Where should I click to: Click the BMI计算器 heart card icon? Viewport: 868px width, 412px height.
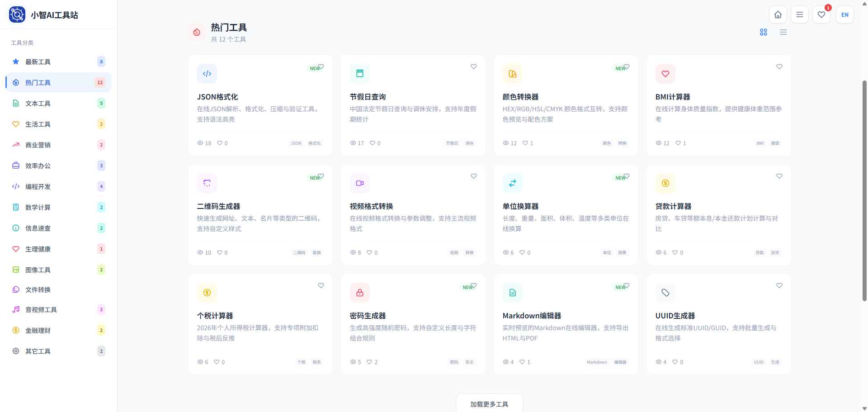pyautogui.click(x=665, y=74)
